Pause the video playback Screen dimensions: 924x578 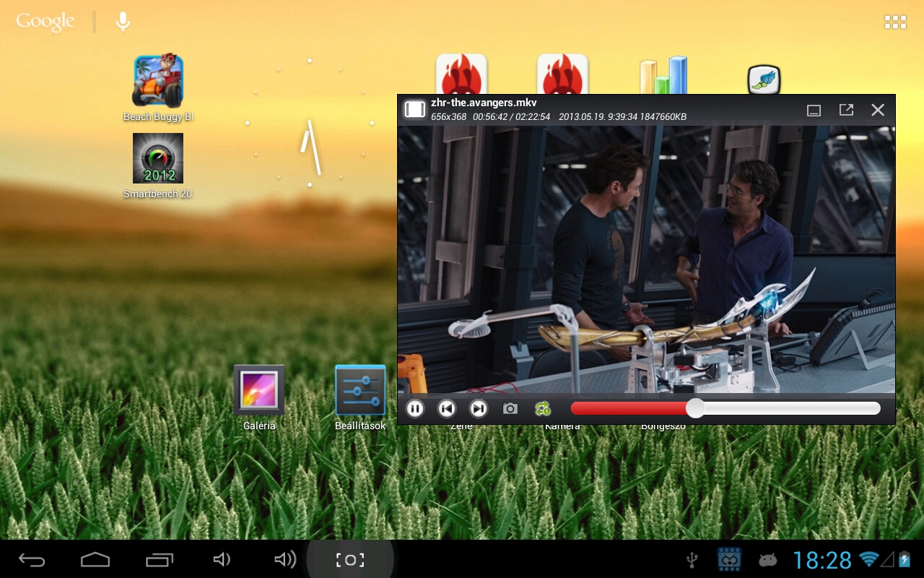(415, 409)
